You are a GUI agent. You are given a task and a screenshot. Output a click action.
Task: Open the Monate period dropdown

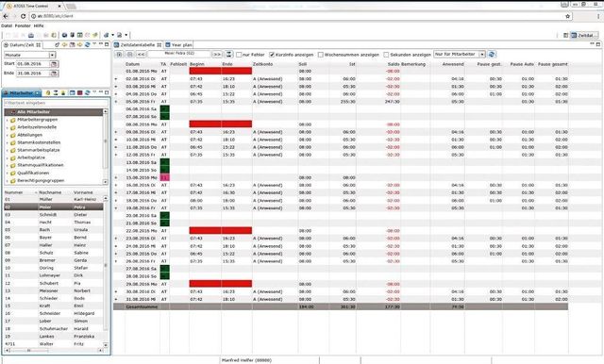click(x=53, y=55)
